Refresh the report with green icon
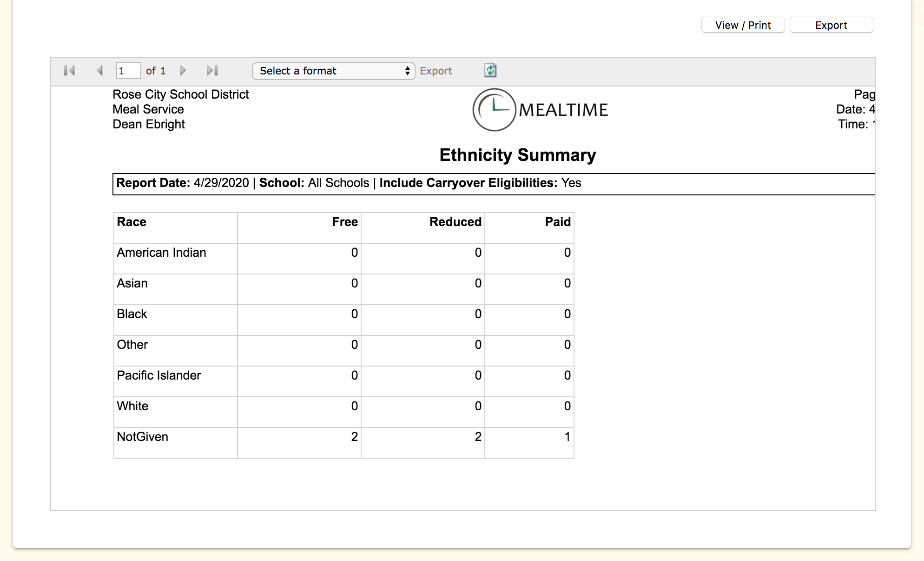Viewport: 924px width, 561px height. point(490,71)
